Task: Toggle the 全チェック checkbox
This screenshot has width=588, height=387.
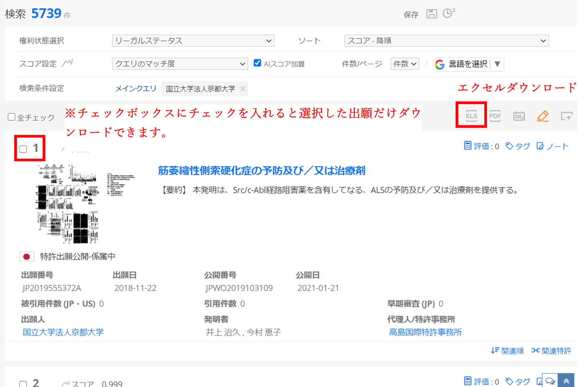Action: coord(12,117)
